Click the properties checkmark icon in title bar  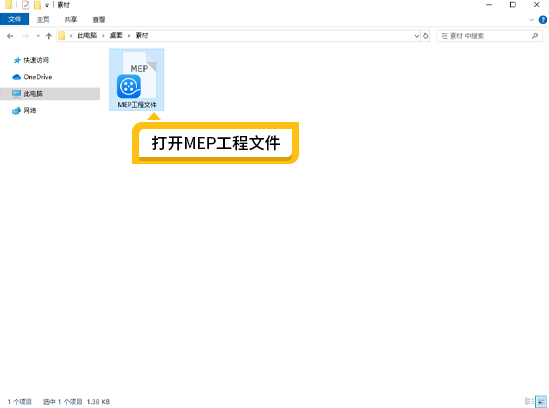[26, 5]
